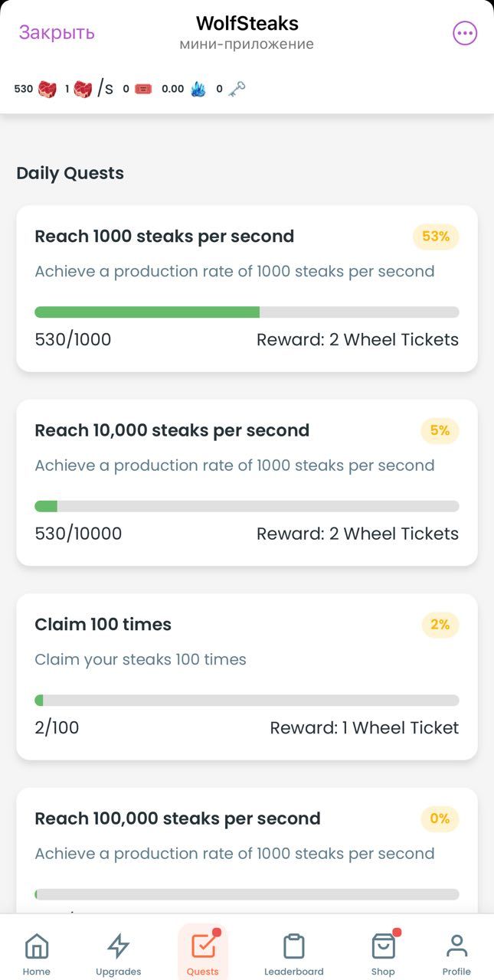Switch to the Leaderboard tab
This screenshot has width=494, height=980.
pos(294,951)
